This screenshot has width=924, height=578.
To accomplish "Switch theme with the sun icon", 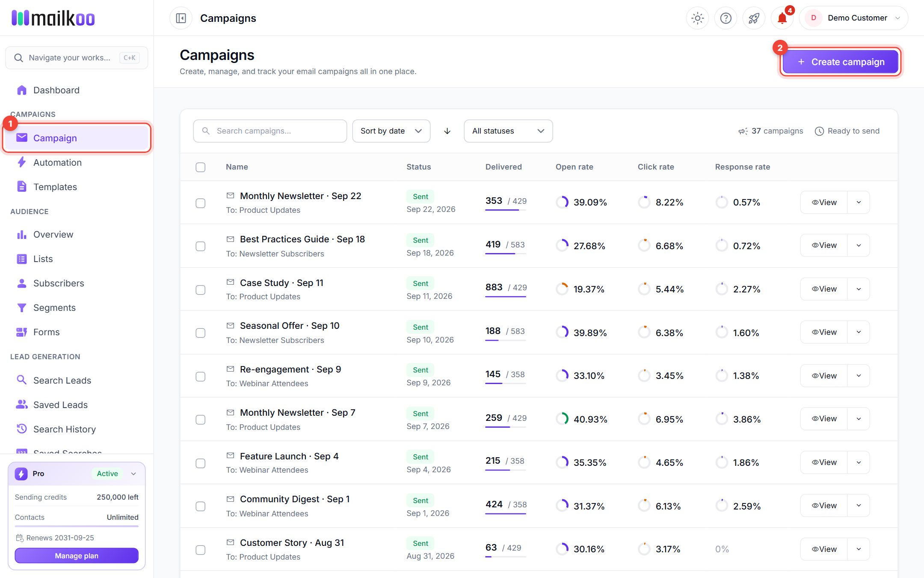I will point(697,18).
